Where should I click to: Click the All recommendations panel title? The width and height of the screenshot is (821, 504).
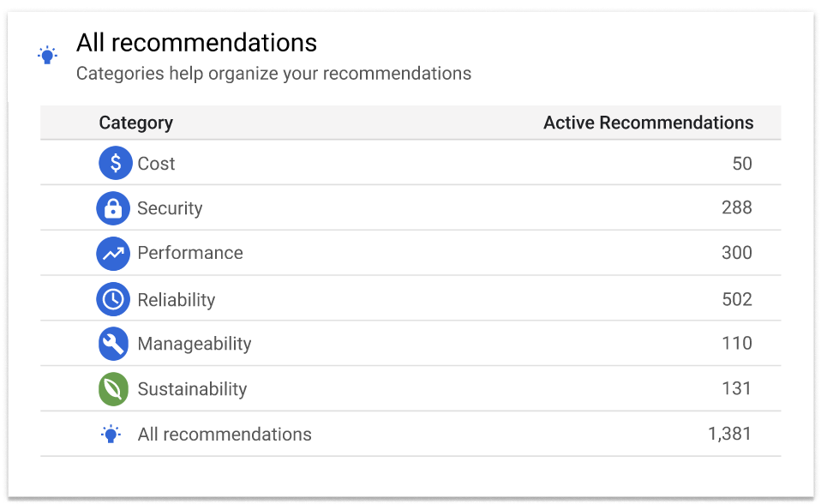click(196, 42)
